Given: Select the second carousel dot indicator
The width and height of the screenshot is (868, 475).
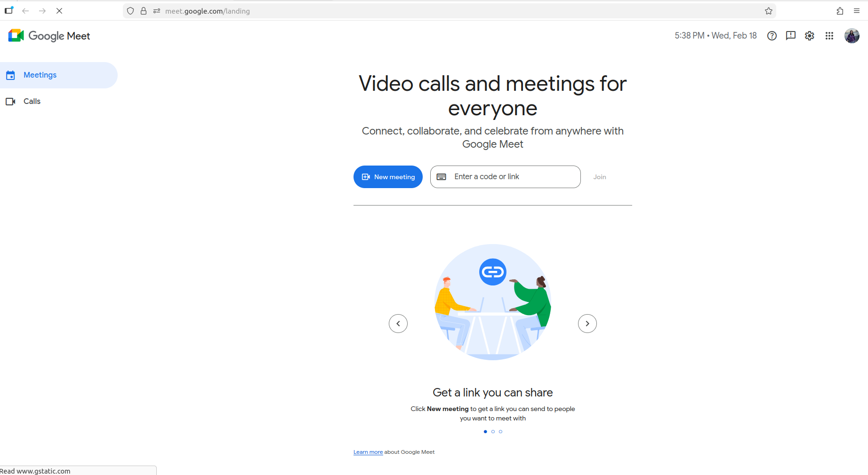Looking at the screenshot, I should point(493,431).
